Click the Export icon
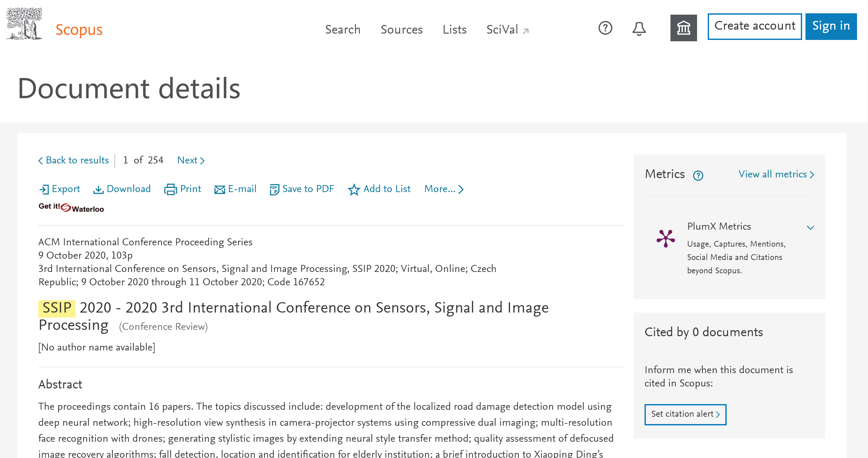 (44, 189)
